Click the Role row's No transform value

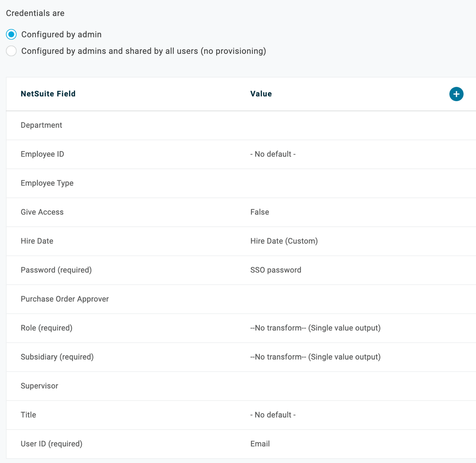pyautogui.click(x=315, y=328)
